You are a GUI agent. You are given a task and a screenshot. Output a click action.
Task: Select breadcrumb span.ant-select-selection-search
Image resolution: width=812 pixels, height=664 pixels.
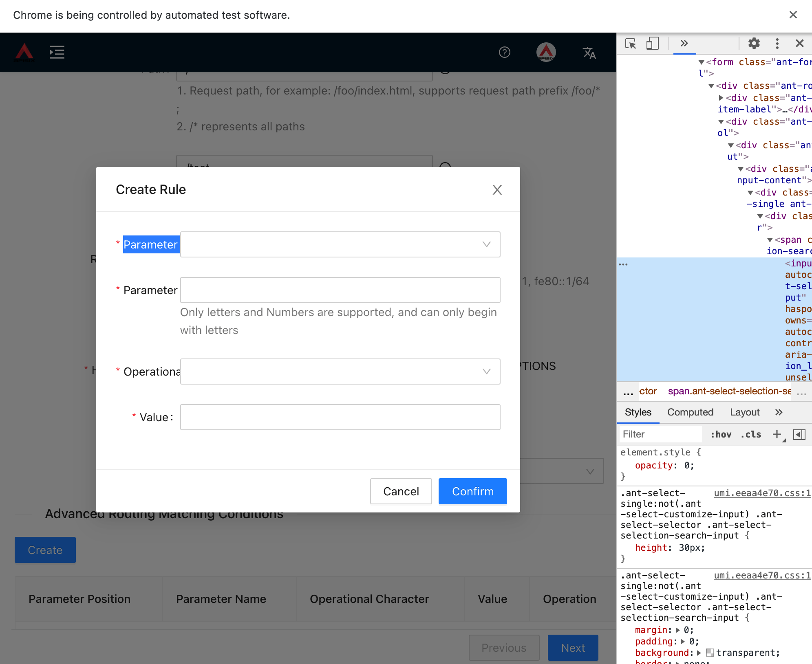729,391
